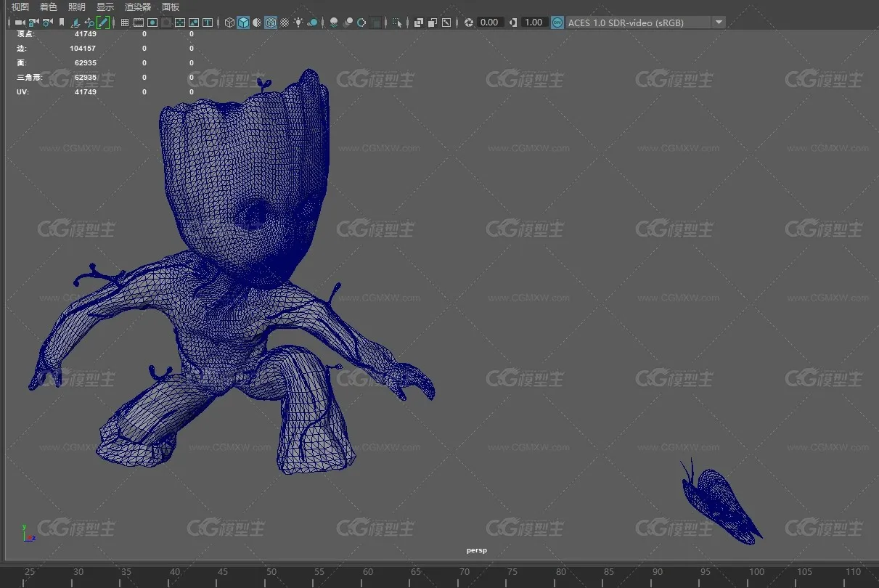Image resolution: width=879 pixels, height=588 pixels.
Task: Select the Smooth Shade All icon
Action: (x=243, y=23)
